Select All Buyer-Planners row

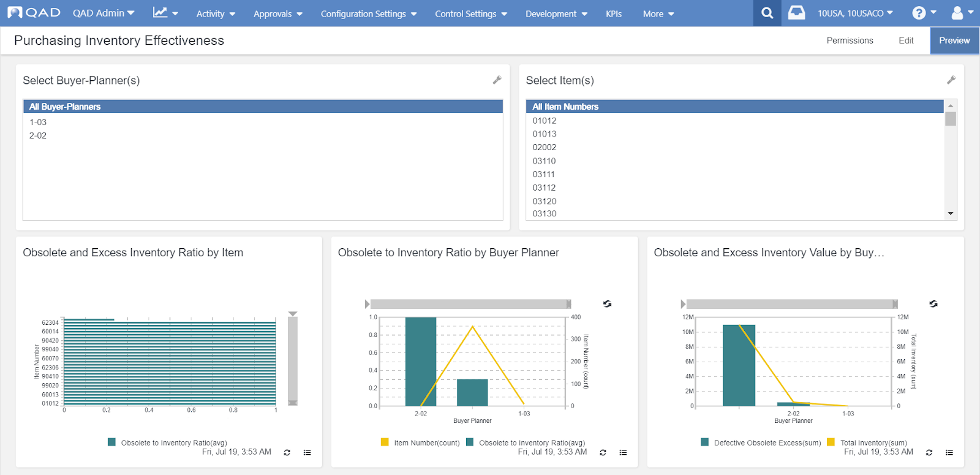263,107
